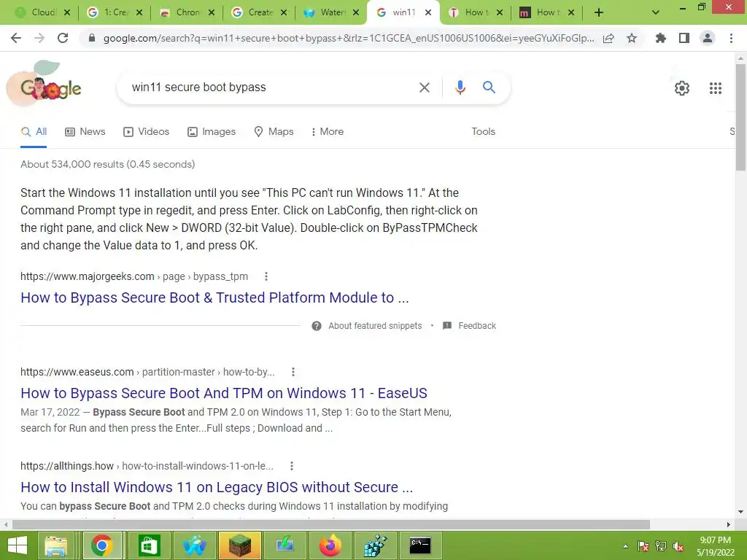Launch Minecraft from the taskbar
The image size is (747, 560).
point(239,545)
